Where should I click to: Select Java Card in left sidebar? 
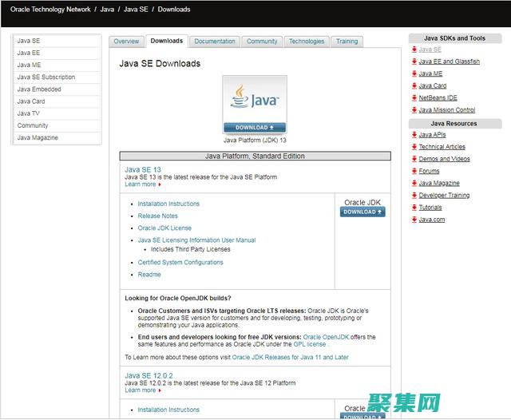tap(57, 101)
